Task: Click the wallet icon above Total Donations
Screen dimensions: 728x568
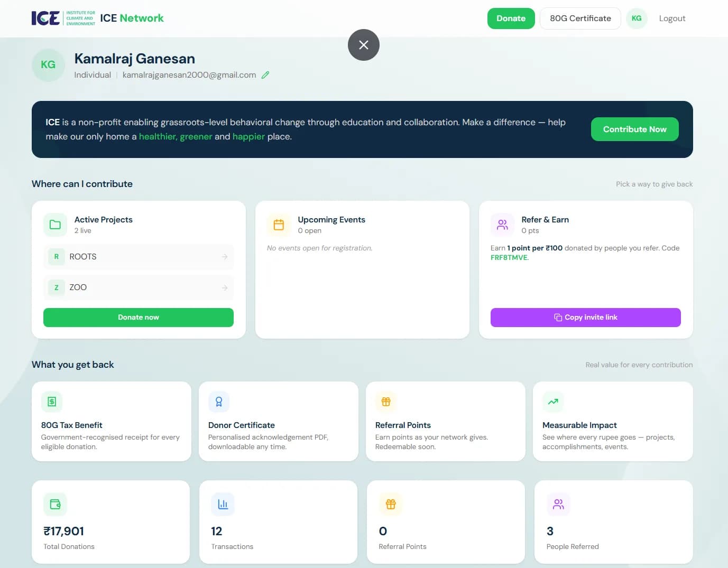Action: point(55,504)
